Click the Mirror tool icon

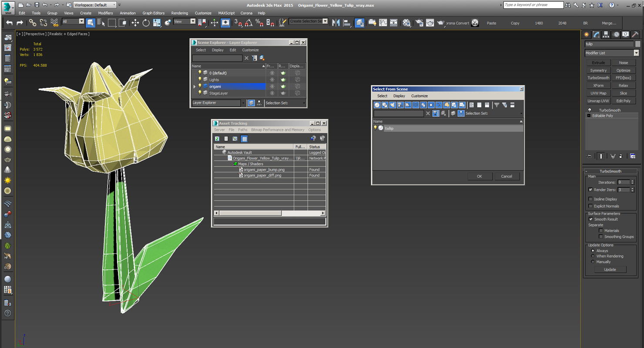coord(336,23)
